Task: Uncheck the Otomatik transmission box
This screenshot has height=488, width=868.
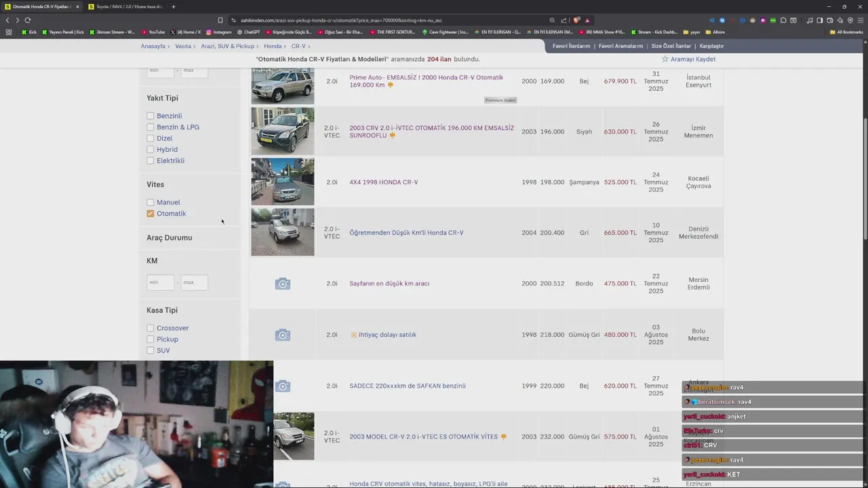Action: 151,213
